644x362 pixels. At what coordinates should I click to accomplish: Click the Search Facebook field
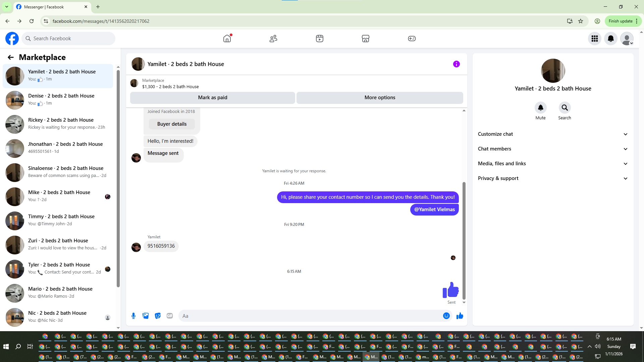pyautogui.click(x=68, y=39)
